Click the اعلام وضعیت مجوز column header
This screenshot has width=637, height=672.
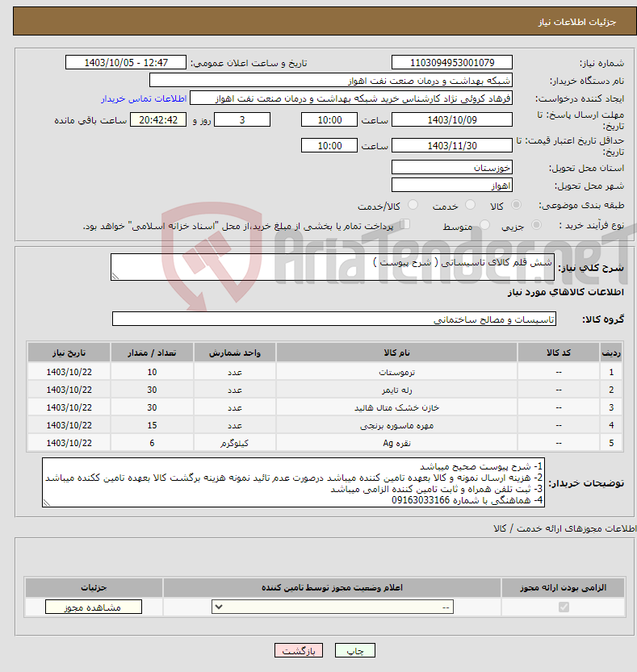[x=332, y=587]
